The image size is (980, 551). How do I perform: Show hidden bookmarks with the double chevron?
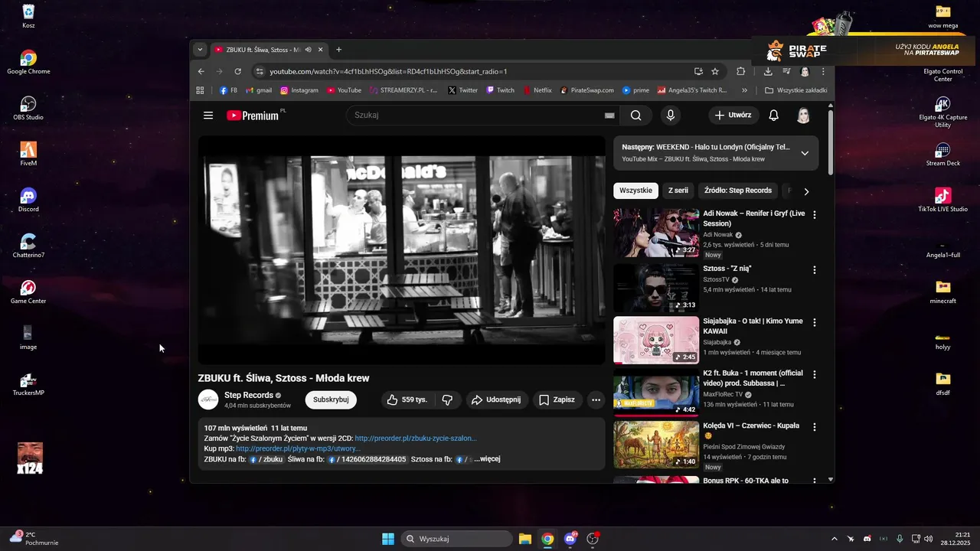point(745,90)
